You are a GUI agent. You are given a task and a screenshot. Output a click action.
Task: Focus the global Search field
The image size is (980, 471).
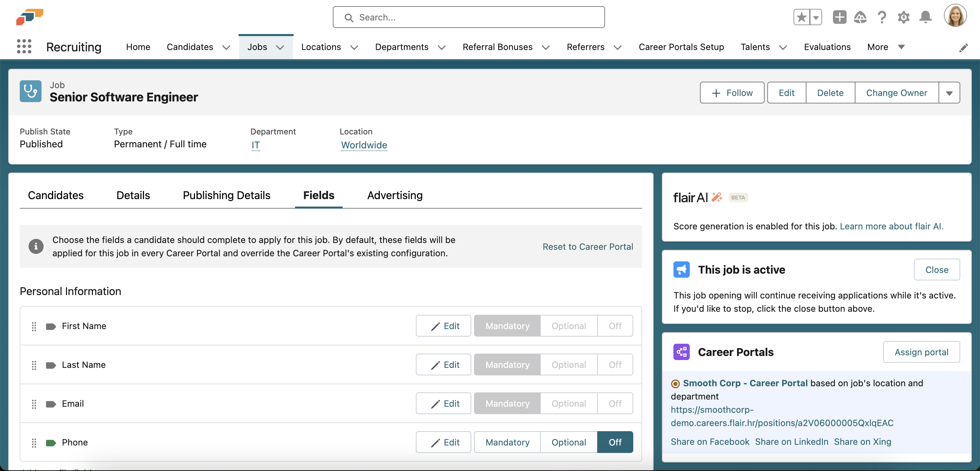[x=468, y=17]
